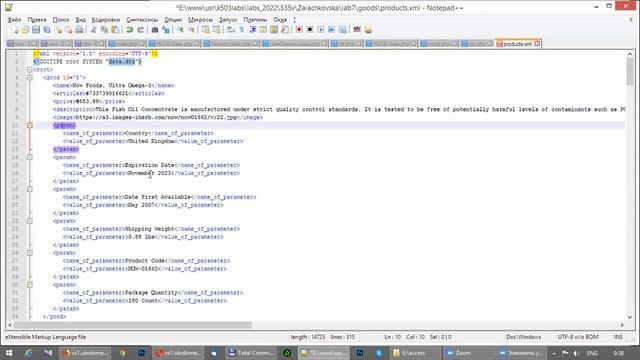
Task: Click the horizontal scrollbar right arrow
Action: tap(622, 325)
